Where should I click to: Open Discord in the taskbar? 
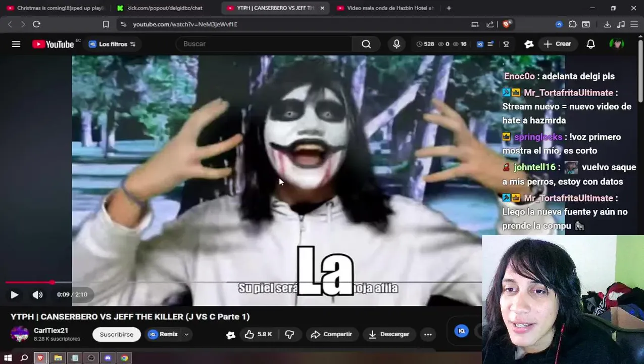pyautogui.click(x=108, y=358)
